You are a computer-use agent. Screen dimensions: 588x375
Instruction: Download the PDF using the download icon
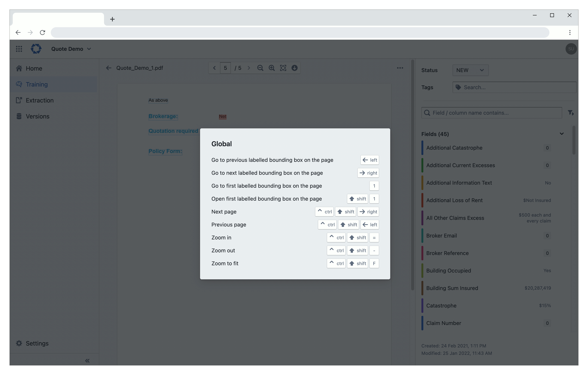[295, 68]
